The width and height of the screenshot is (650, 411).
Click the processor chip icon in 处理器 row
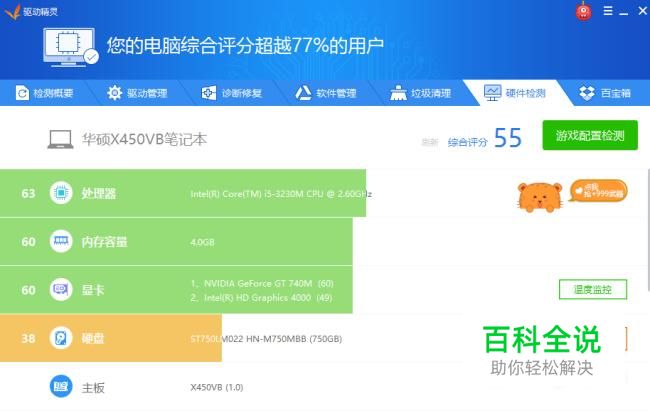[x=61, y=193]
